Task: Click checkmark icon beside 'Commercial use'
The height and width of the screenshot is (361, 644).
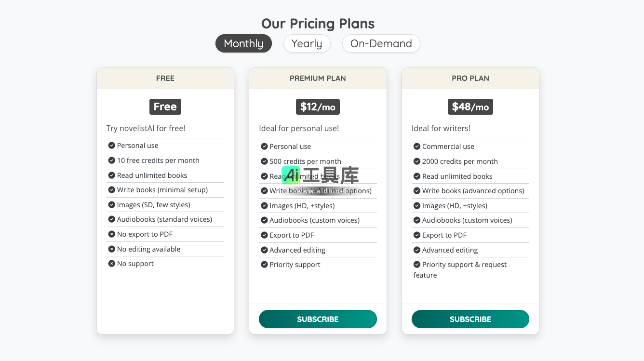Action: click(417, 147)
